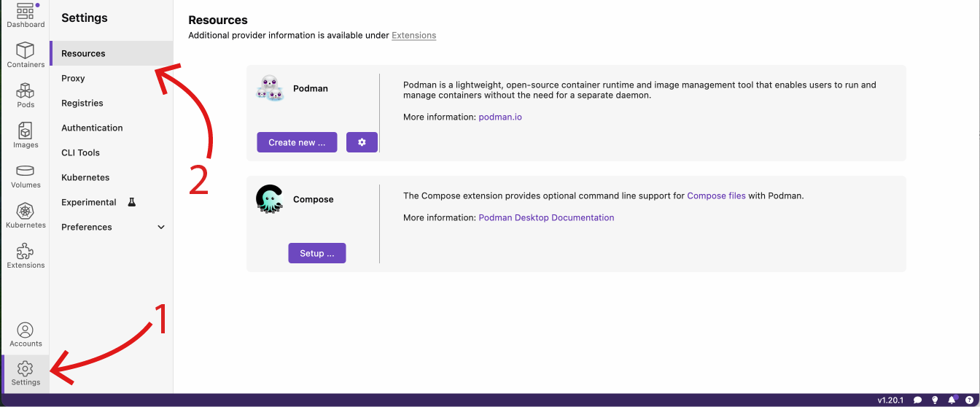Open the podman.io link
The width and height of the screenshot is (980, 407).
500,117
